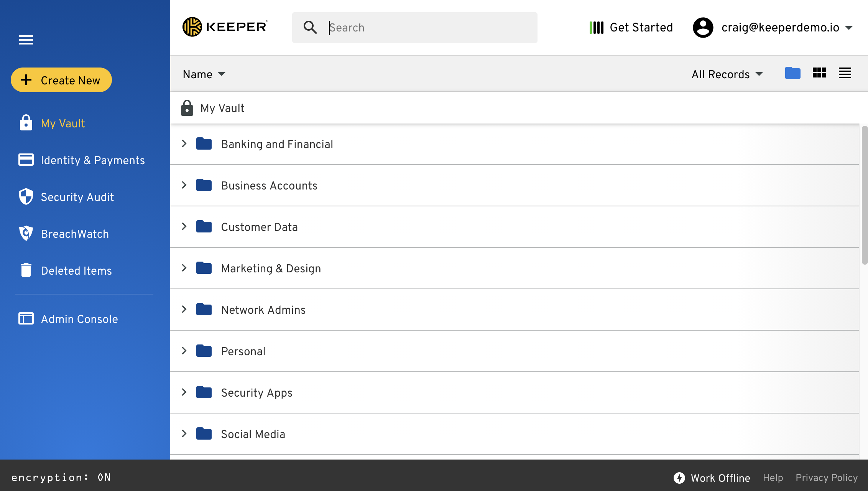Open the craig@keeperdemo.io account dropdown arrow
The width and height of the screenshot is (868, 491).
(x=849, y=28)
